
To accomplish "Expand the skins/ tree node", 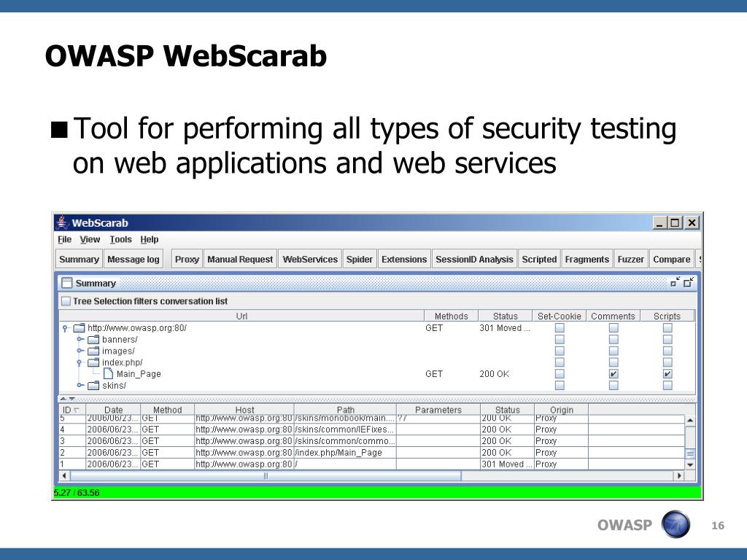I will (x=80, y=385).
